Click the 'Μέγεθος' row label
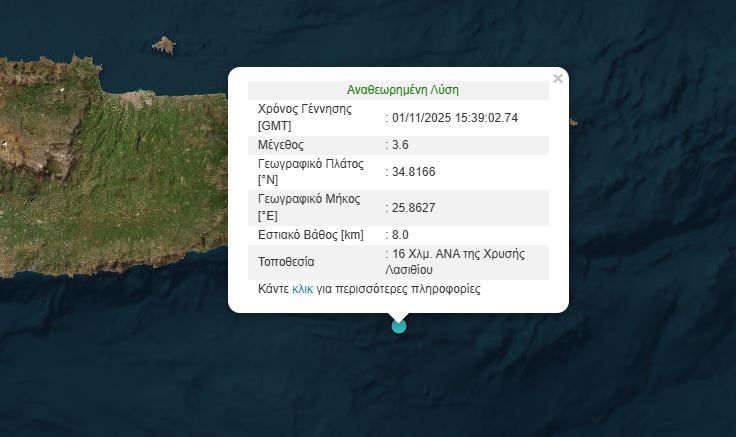Viewport: 736px width, 437px height. point(281,145)
